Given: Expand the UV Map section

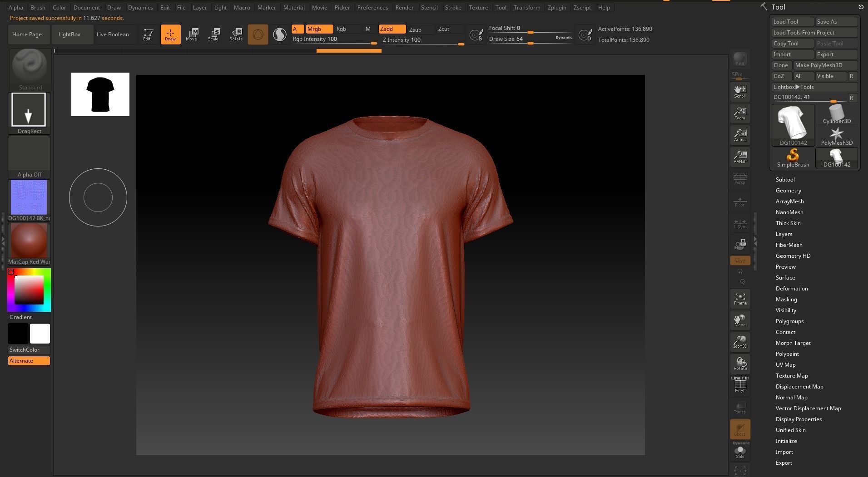Looking at the screenshot, I should click(785, 365).
